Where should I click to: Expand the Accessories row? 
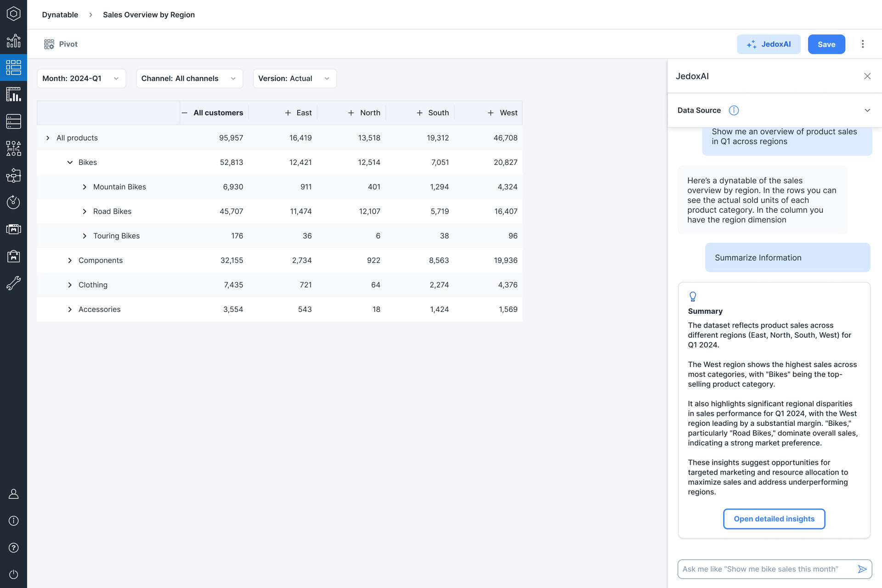point(70,309)
